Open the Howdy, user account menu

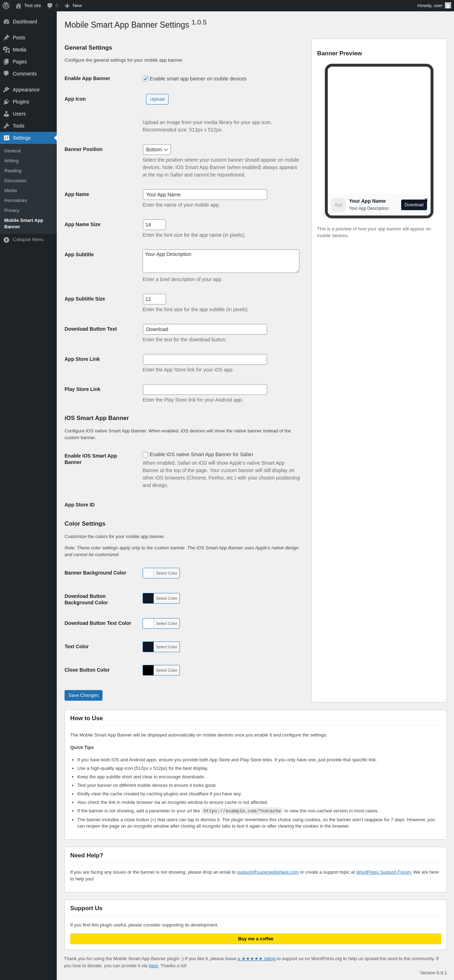(x=433, y=6)
